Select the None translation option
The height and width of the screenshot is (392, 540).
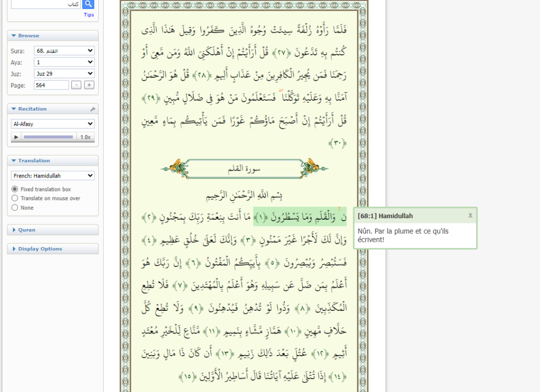coord(14,208)
